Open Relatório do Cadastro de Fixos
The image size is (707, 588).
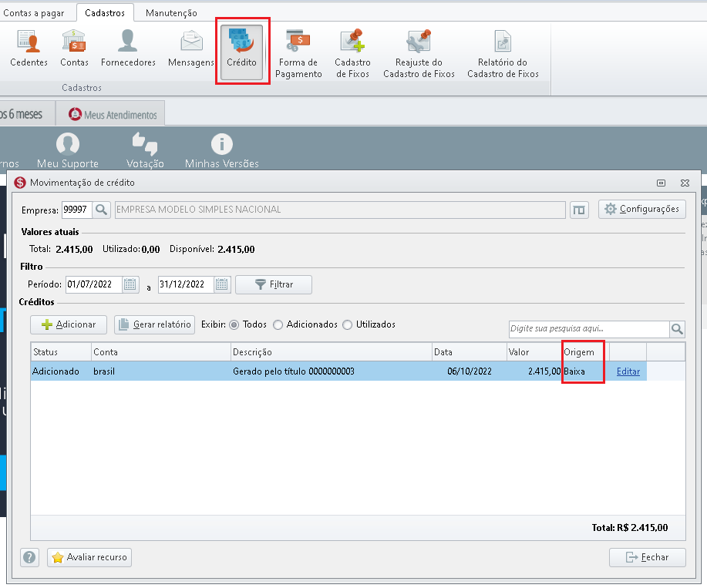pyautogui.click(x=503, y=54)
